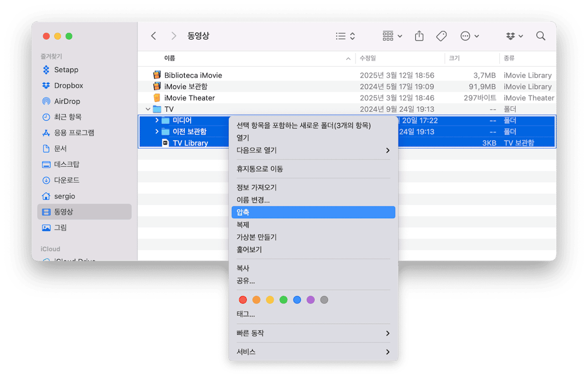This screenshot has width=588, height=376.
Task: Open the Finder search magnifier
Action: 541,36
